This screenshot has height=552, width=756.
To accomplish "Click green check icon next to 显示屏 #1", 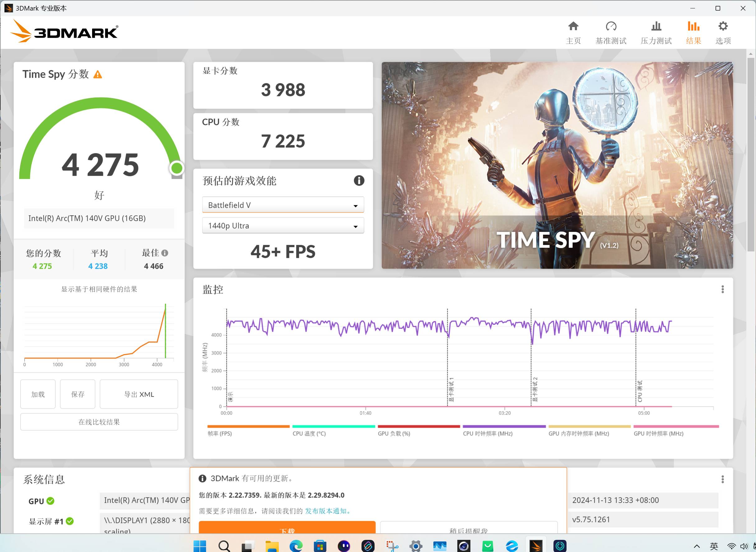I will 70,521.
